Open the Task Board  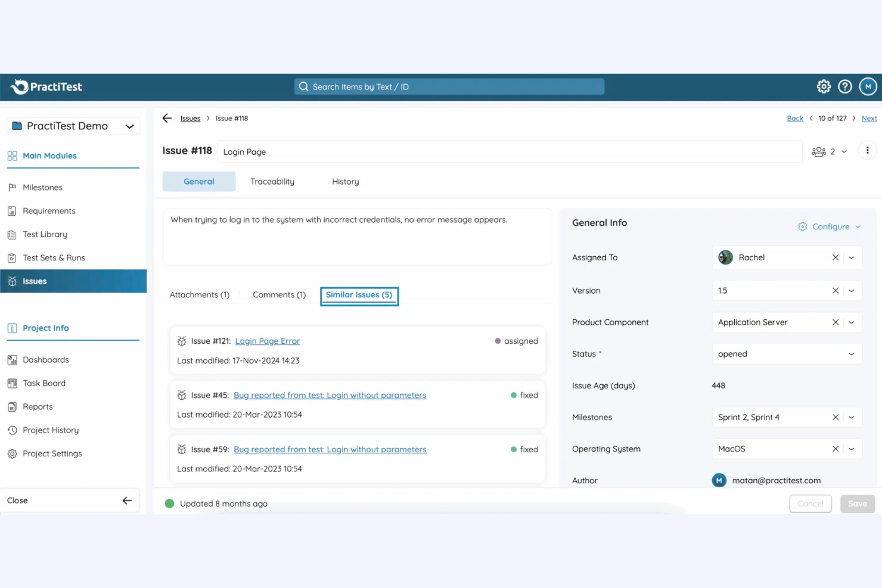[44, 383]
